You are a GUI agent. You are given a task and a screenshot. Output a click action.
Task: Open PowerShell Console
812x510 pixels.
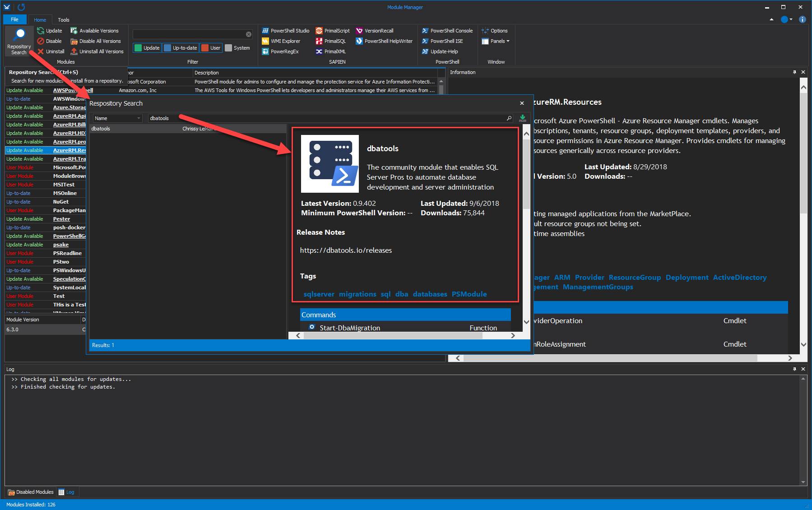tap(447, 31)
